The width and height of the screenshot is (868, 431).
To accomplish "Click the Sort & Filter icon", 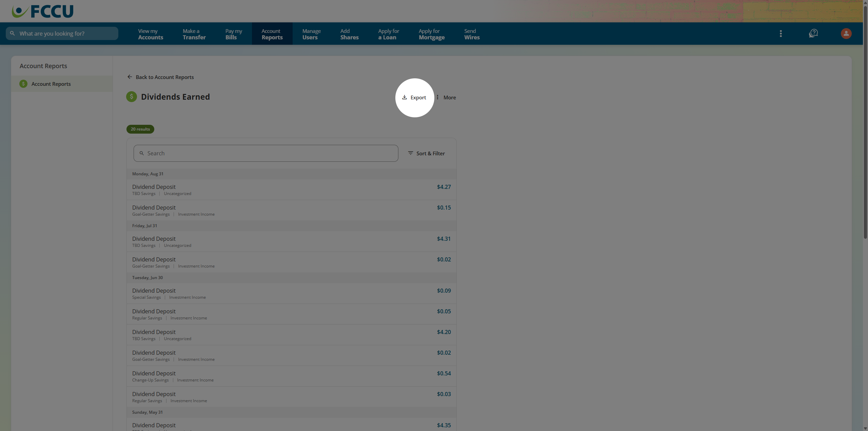I will pyautogui.click(x=410, y=153).
